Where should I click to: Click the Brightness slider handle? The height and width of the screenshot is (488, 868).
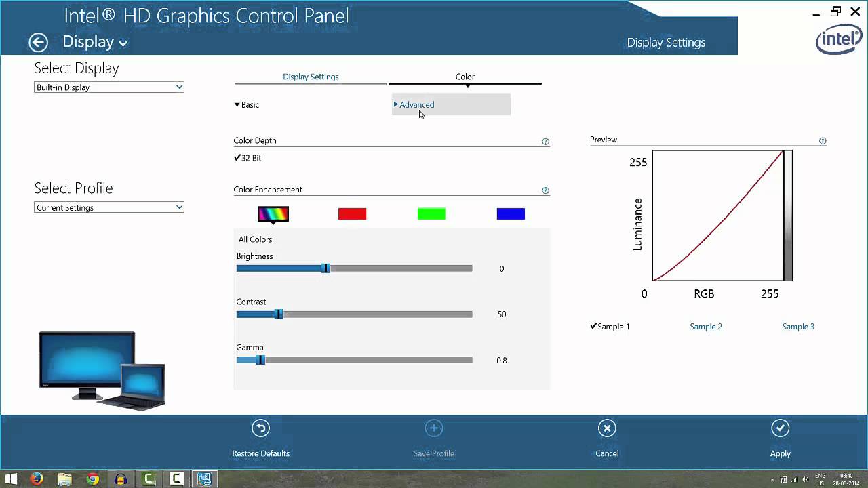(325, 268)
